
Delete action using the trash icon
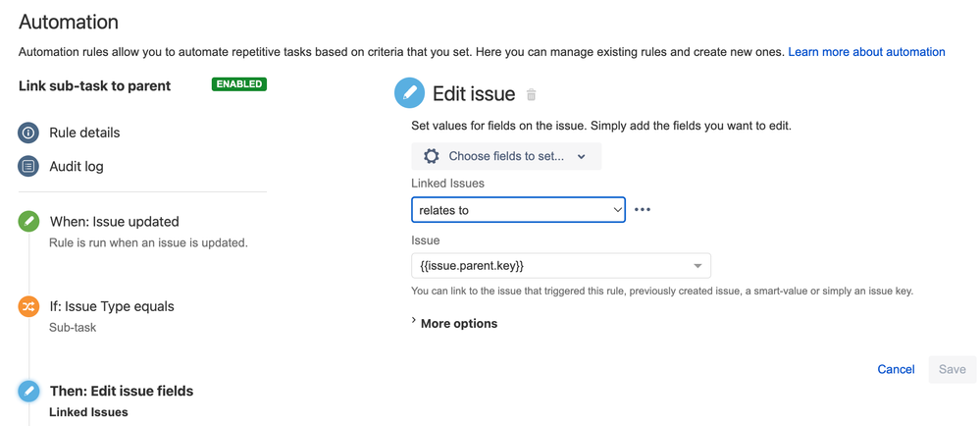532,95
